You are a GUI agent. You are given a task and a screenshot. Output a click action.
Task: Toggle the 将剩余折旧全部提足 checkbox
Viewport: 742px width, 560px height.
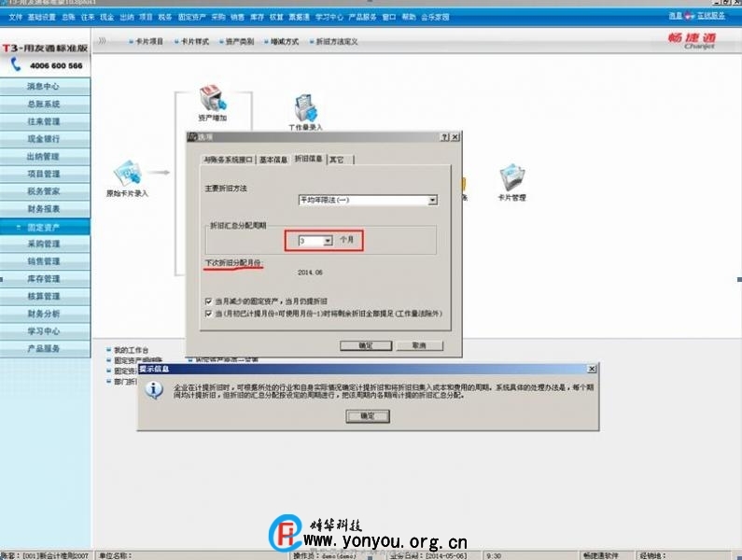208,314
